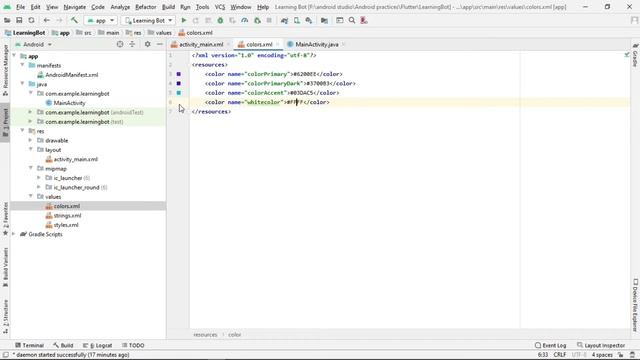Collapse the java folder
This screenshot has width=640, height=360.
22,84
